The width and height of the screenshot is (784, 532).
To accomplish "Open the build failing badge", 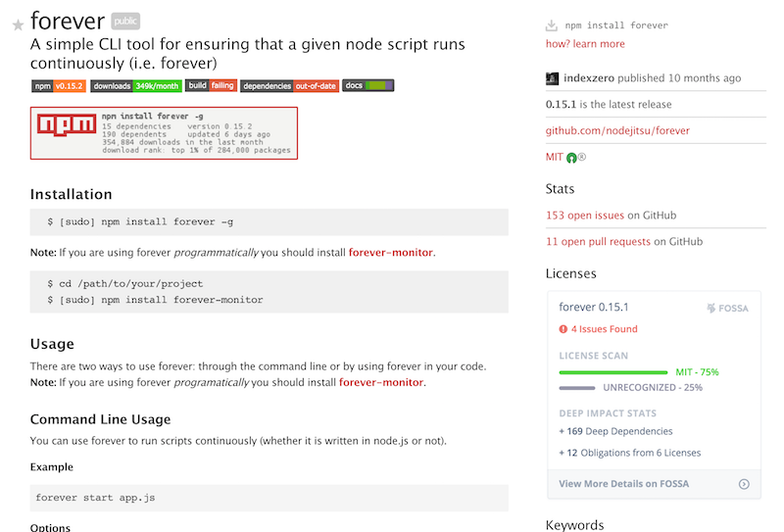I will [211, 85].
